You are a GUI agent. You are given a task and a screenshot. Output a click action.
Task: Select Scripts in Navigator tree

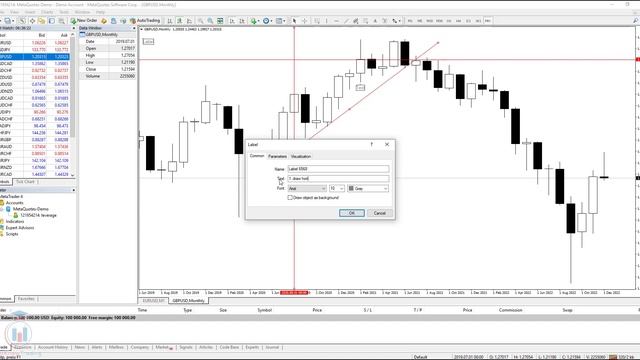pyautogui.click(x=12, y=234)
